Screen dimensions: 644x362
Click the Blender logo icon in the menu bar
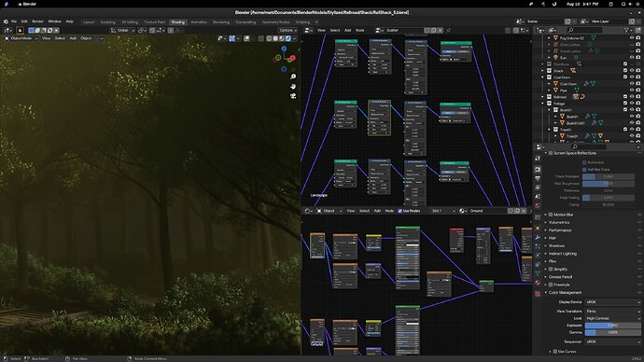(x=6, y=21)
